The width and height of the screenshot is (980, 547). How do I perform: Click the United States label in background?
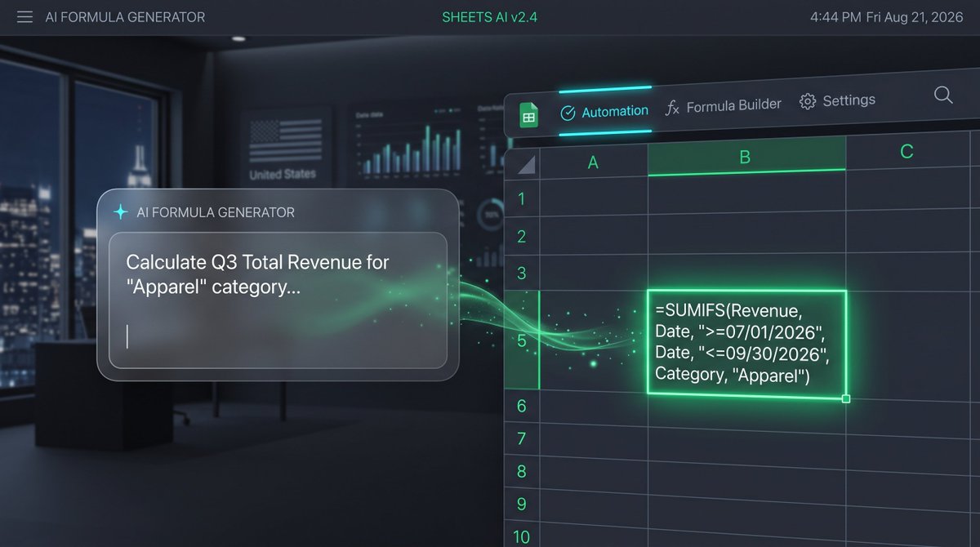(x=283, y=174)
